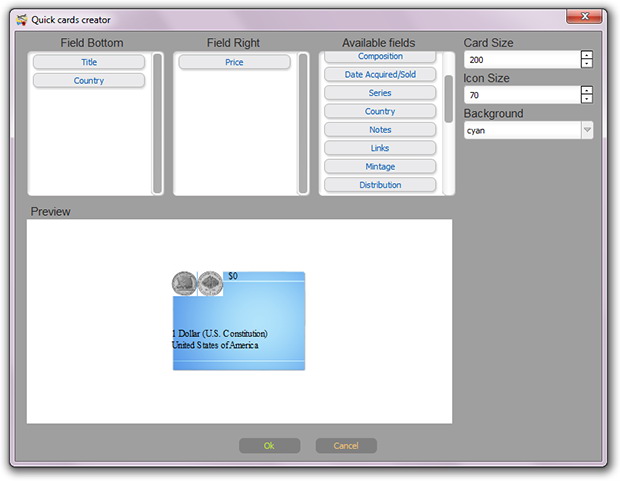
Task: Open the Background color dropdown
Action: click(528, 131)
